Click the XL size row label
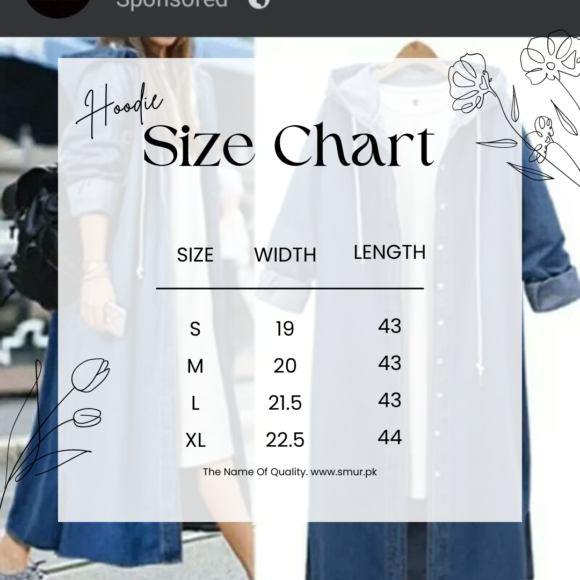Screen dimensions: 580x580 click(x=195, y=440)
